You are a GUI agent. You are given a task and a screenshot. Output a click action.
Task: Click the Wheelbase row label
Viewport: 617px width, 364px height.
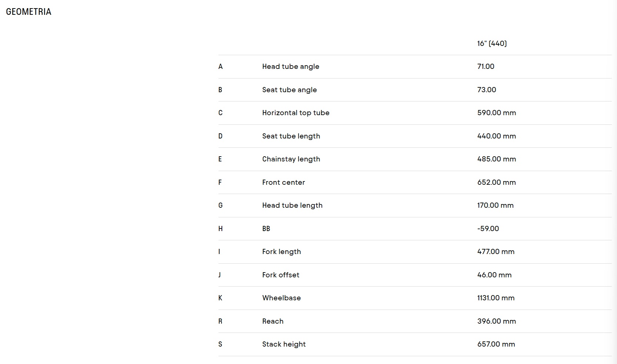[x=281, y=298]
